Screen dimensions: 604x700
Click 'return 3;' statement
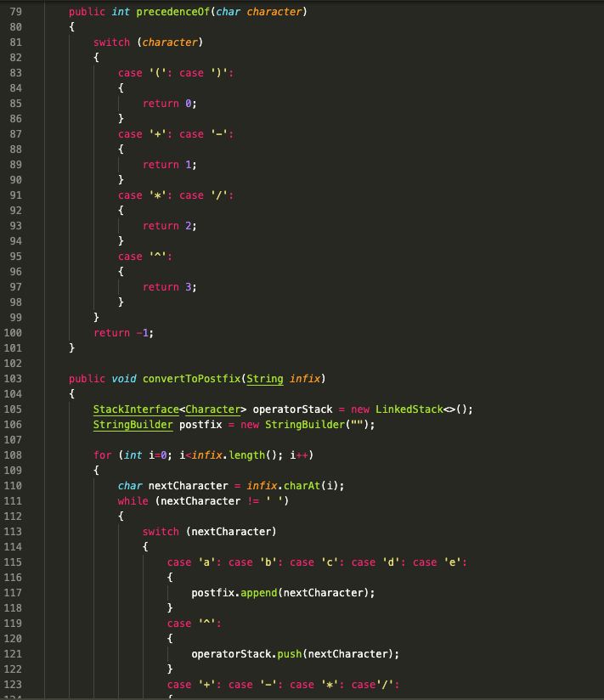[170, 287]
